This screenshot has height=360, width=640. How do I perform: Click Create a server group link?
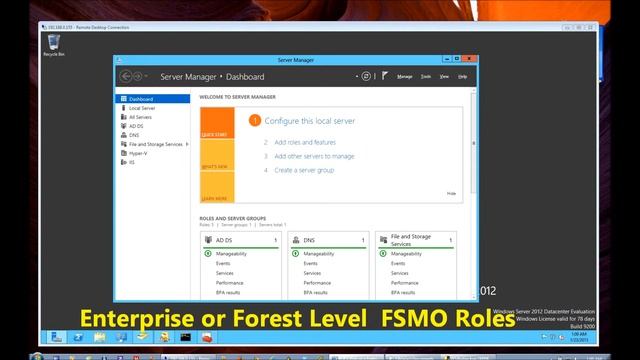point(304,170)
